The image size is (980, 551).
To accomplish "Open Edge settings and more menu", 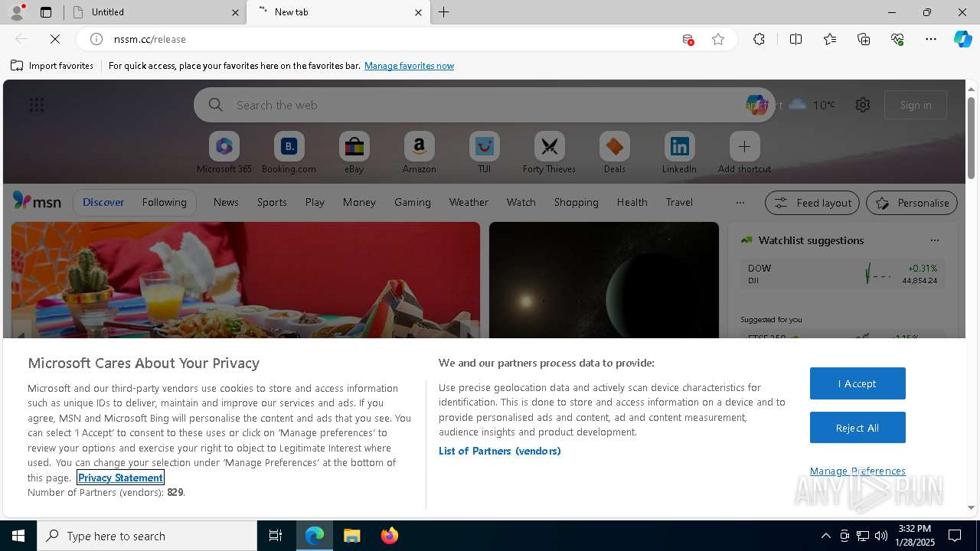I will coord(931,39).
